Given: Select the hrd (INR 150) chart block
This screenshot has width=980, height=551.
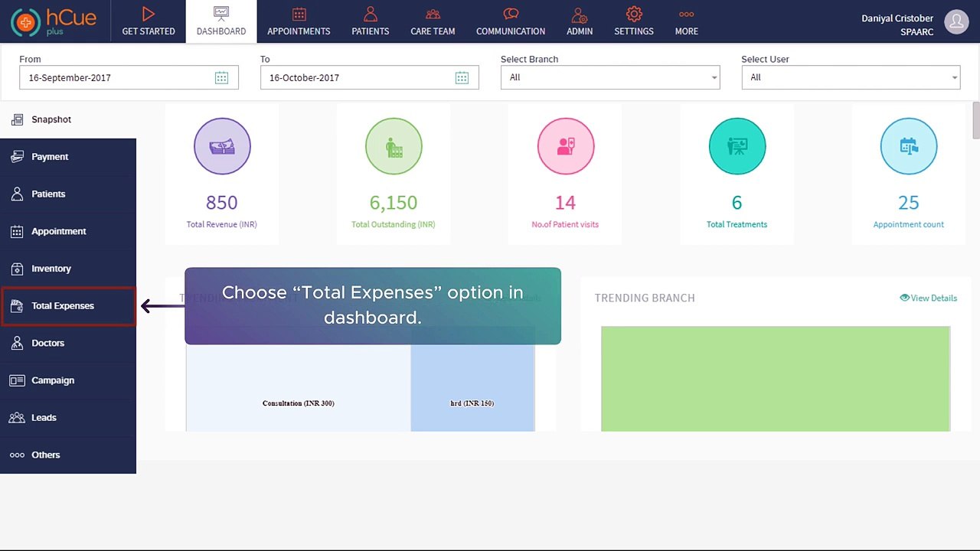Looking at the screenshot, I should [x=472, y=387].
